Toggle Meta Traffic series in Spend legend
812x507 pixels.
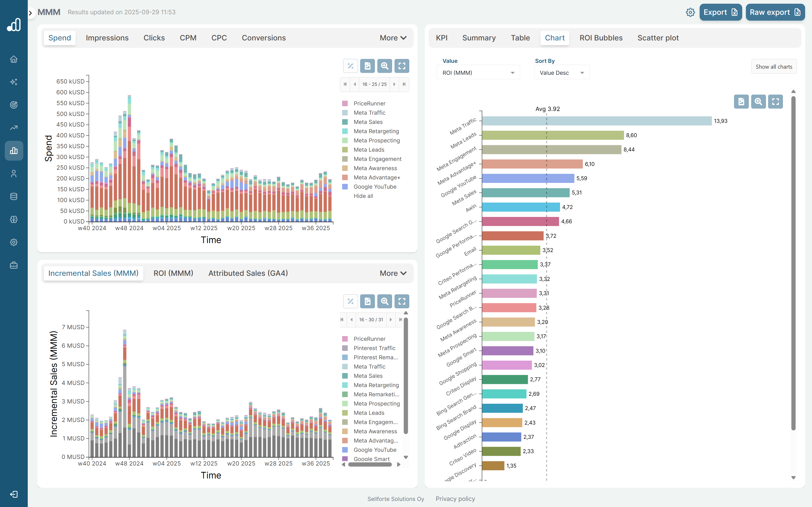pyautogui.click(x=369, y=113)
